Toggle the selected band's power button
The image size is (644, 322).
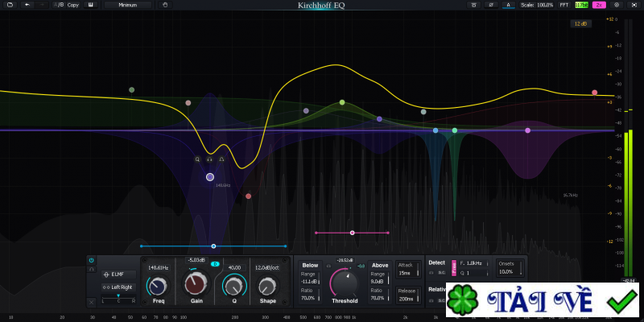coord(91,261)
